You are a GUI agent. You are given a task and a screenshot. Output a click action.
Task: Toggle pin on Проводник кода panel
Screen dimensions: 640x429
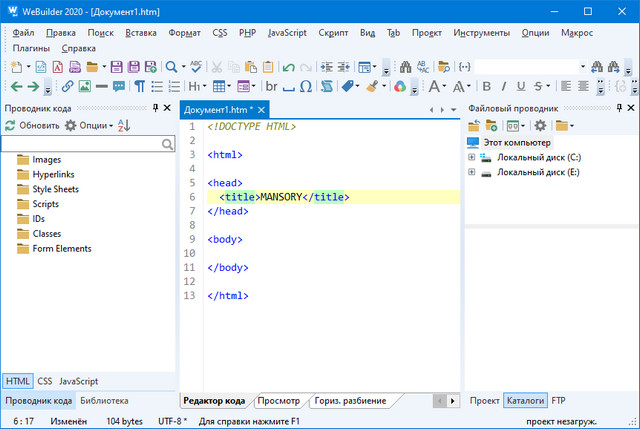154,107
